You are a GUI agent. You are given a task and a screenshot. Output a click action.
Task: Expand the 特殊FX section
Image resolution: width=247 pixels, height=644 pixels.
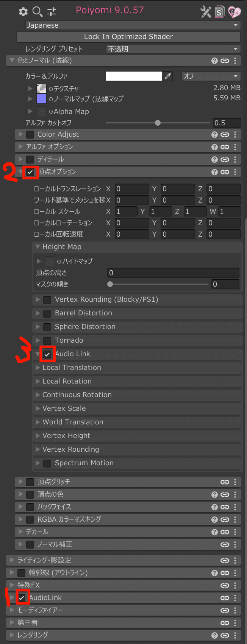(12, 585)
